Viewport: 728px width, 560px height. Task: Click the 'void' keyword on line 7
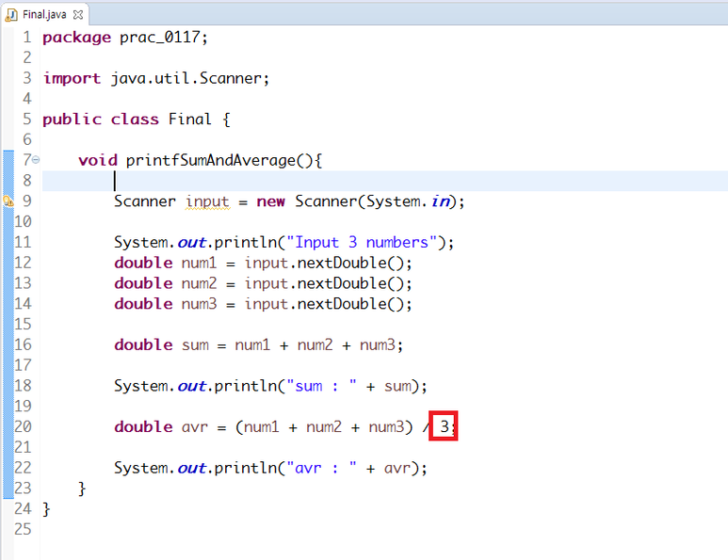click(x=98, y=161)
